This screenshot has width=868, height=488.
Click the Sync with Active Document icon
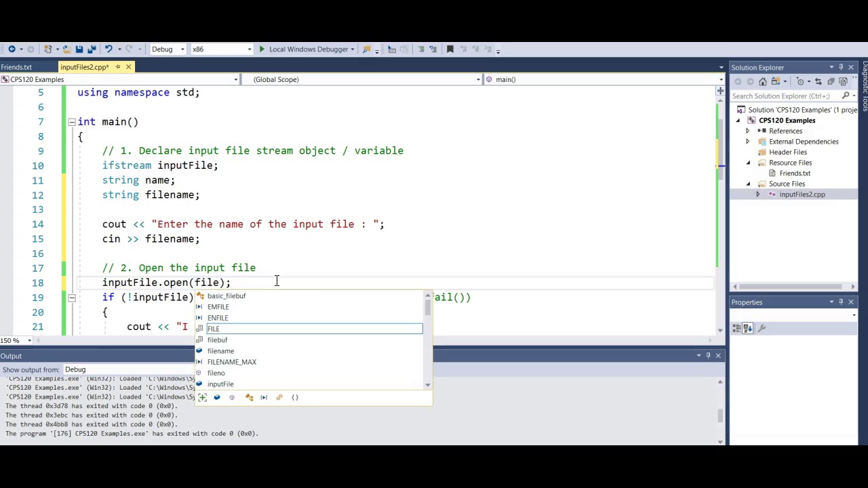[818, 81]
